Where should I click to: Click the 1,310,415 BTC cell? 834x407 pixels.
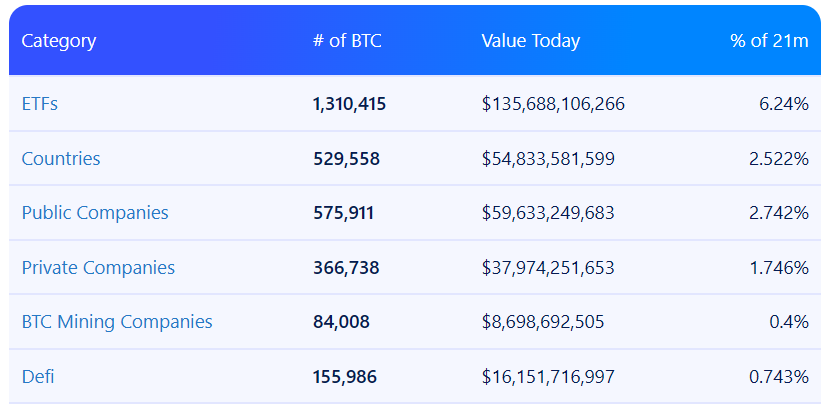tap(349, 104)
